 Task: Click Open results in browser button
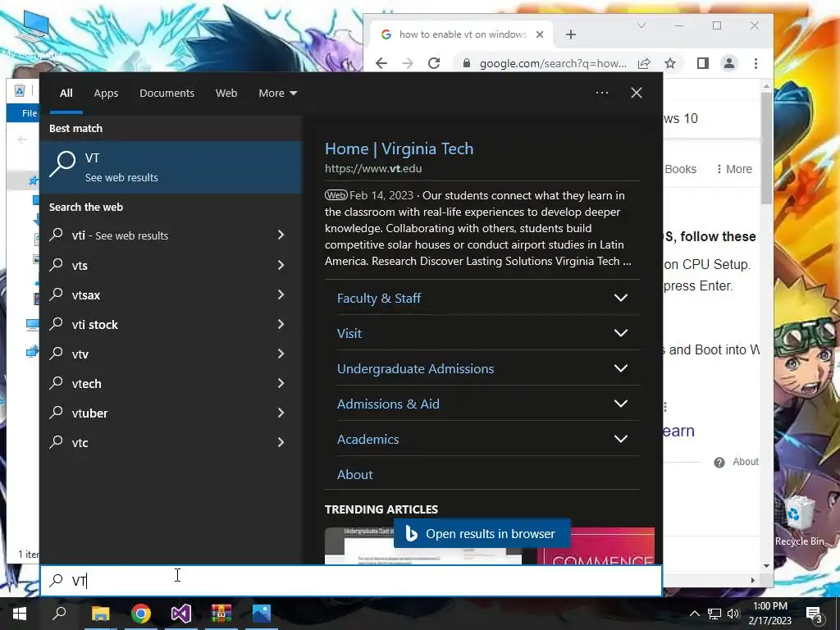point(482,533)
